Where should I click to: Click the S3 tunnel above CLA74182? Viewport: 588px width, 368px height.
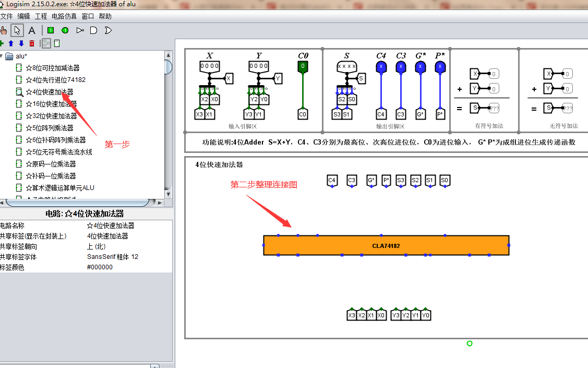coord(401,181)
